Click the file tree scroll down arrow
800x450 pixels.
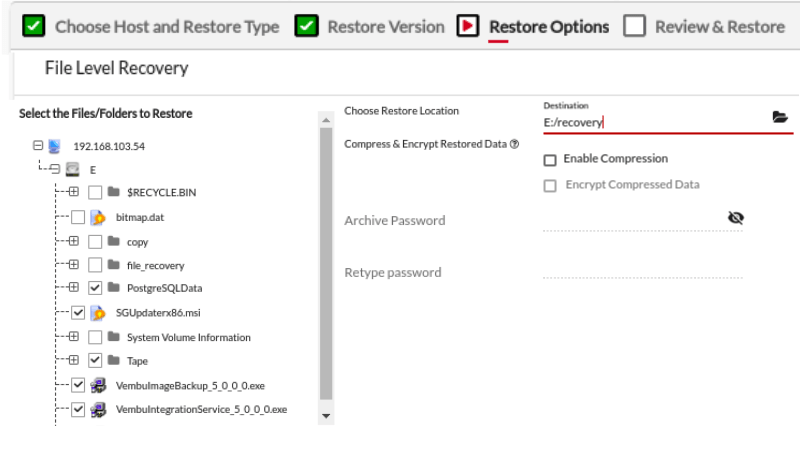tap(325, 414)
